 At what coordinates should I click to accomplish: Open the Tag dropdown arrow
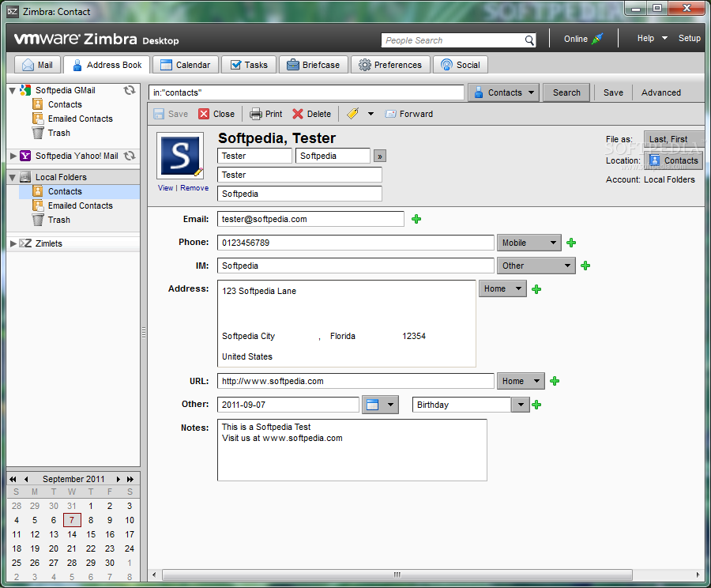point(371,114)
